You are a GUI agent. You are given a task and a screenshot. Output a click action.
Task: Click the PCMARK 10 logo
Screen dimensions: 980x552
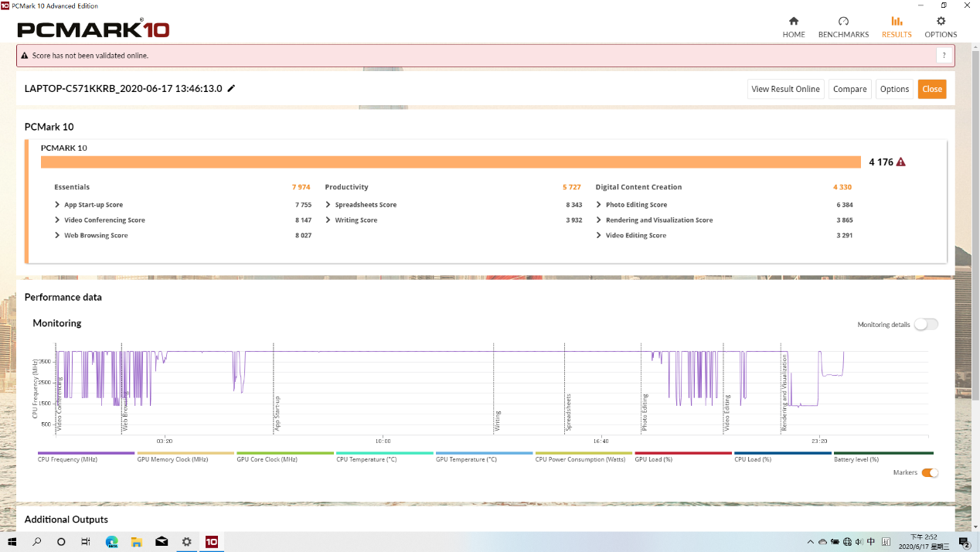coord(94,29)
